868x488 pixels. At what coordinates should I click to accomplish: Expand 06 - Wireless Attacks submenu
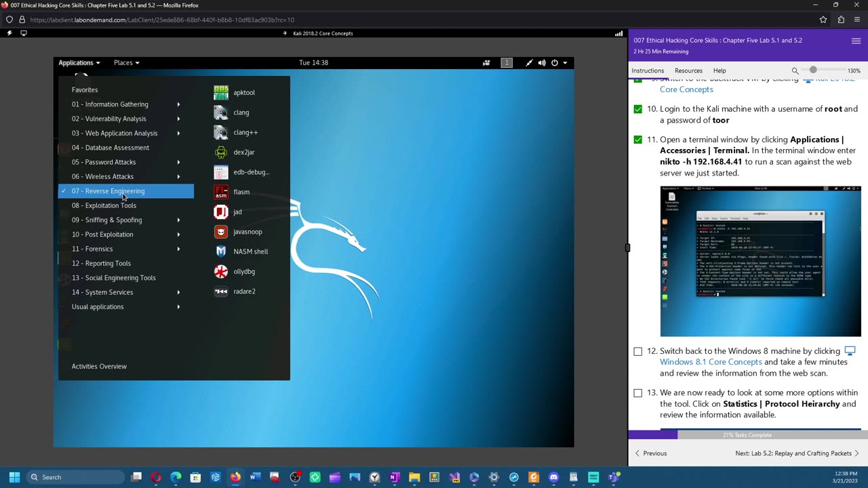tap(126, 177)
